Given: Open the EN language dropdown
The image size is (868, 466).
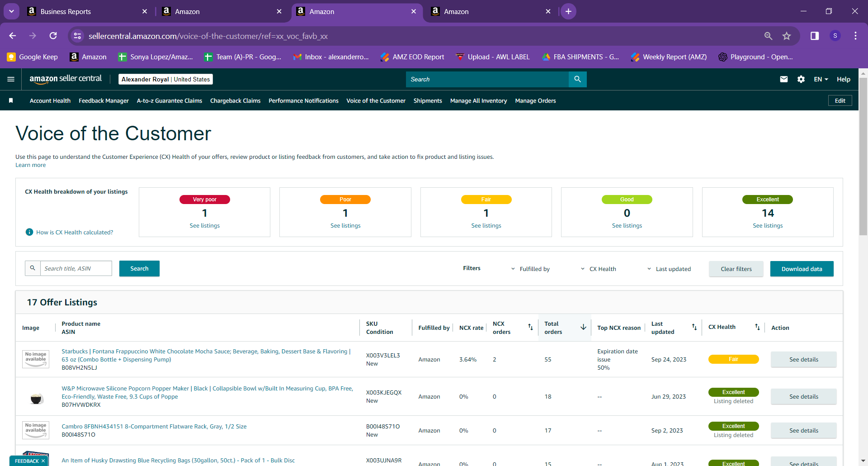Looking at the screenshot, I should click(821, 79).
